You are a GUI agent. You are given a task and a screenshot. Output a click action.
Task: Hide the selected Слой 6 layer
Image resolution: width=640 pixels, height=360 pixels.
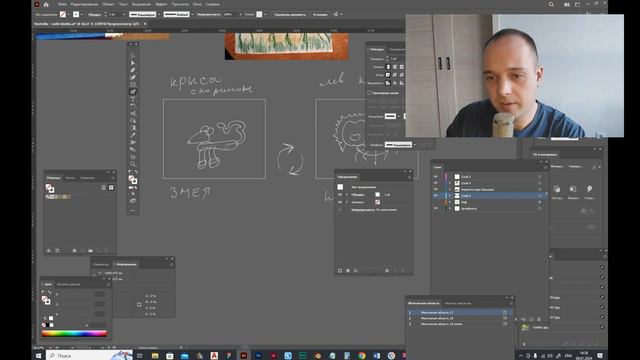436,196
